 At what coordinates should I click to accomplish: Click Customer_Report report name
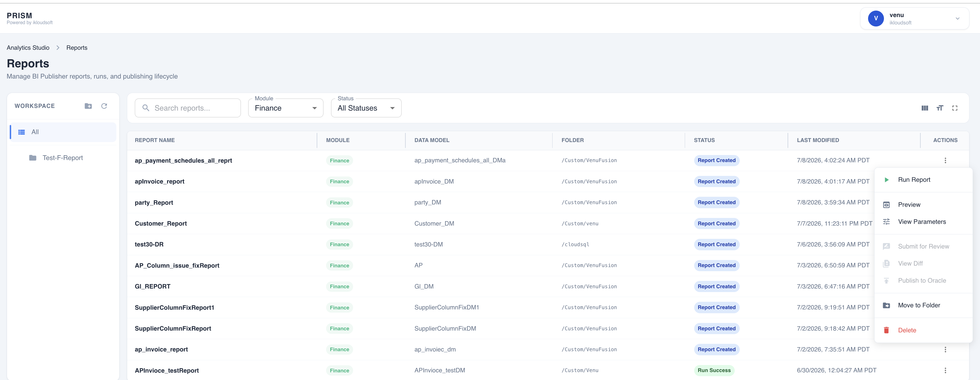(x=161, y=224)
